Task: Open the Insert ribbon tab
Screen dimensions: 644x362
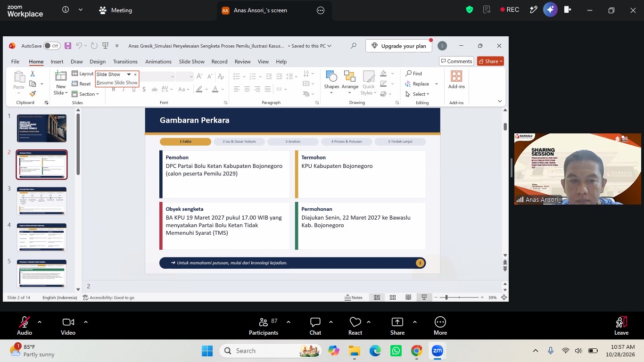Action: click(57, 61)
